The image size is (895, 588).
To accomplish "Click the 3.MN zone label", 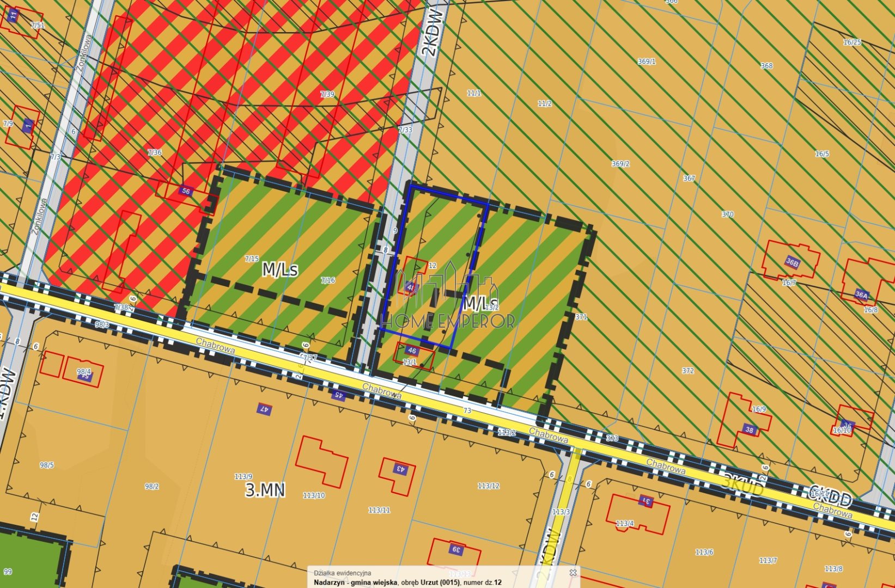I will 265,489.
